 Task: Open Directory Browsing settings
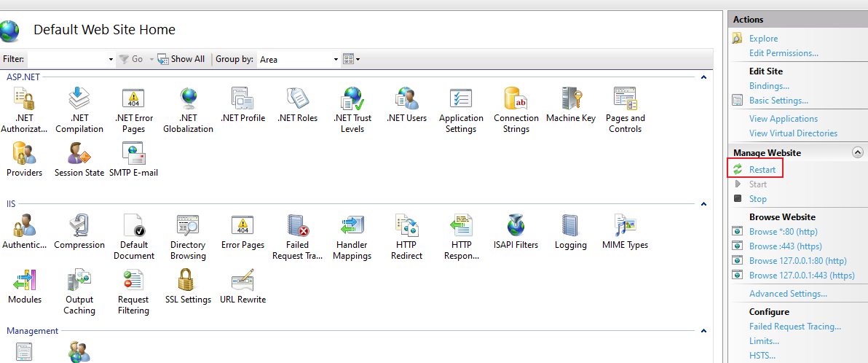pyautogui.click(x=188, y=237)
